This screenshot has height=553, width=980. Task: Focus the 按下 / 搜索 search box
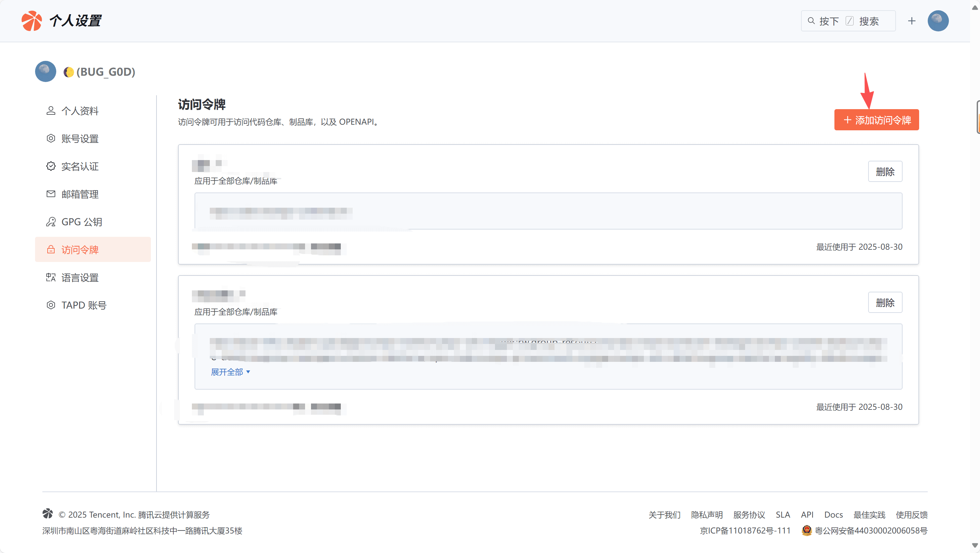pos(848,21)
